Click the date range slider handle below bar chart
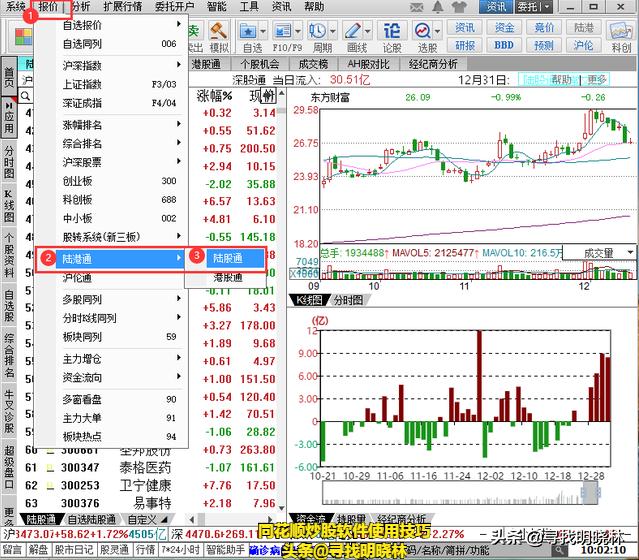This screenshot has height=560, width=639. (591, 493)
